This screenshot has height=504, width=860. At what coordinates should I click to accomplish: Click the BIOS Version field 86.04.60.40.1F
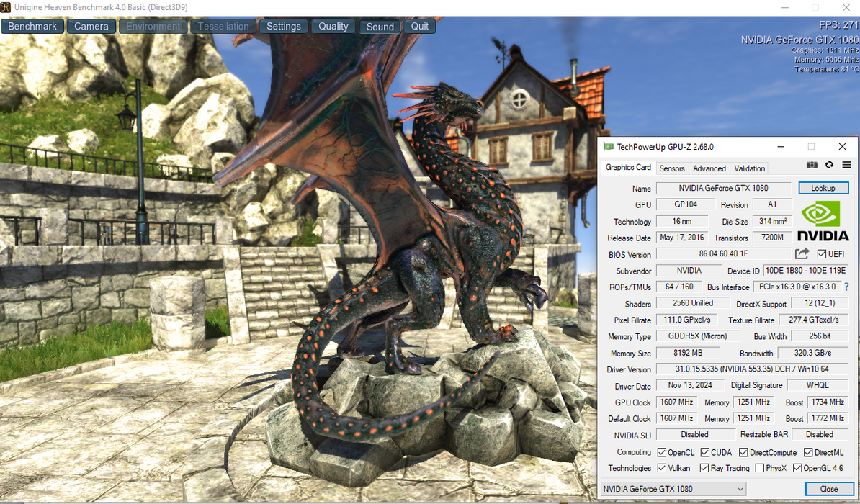tap(723, 254)
